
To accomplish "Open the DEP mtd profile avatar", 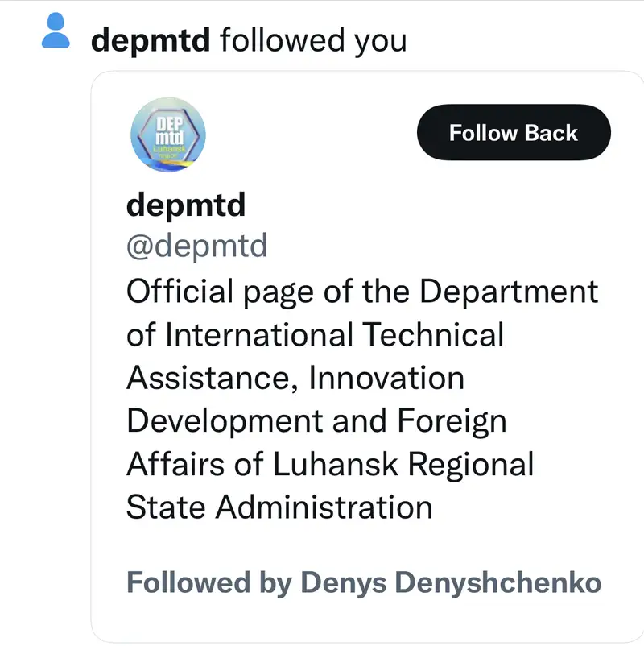I will (x=167, y=135).
